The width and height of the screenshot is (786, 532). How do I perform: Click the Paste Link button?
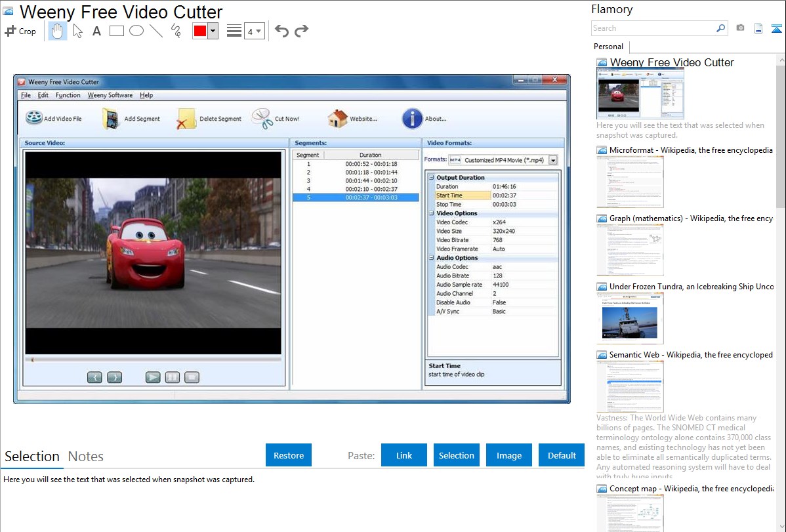coord(404,455)
